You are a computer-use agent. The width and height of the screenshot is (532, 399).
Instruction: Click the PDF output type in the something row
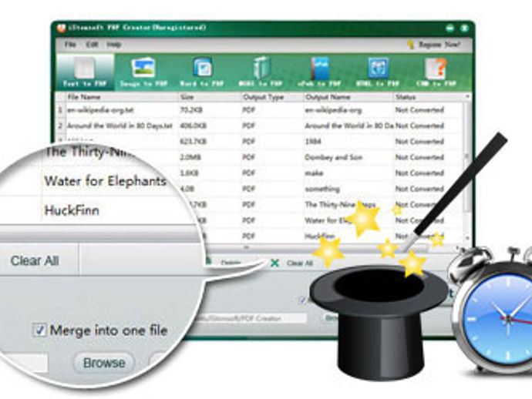pyautogui.click(x=248, y=189)
